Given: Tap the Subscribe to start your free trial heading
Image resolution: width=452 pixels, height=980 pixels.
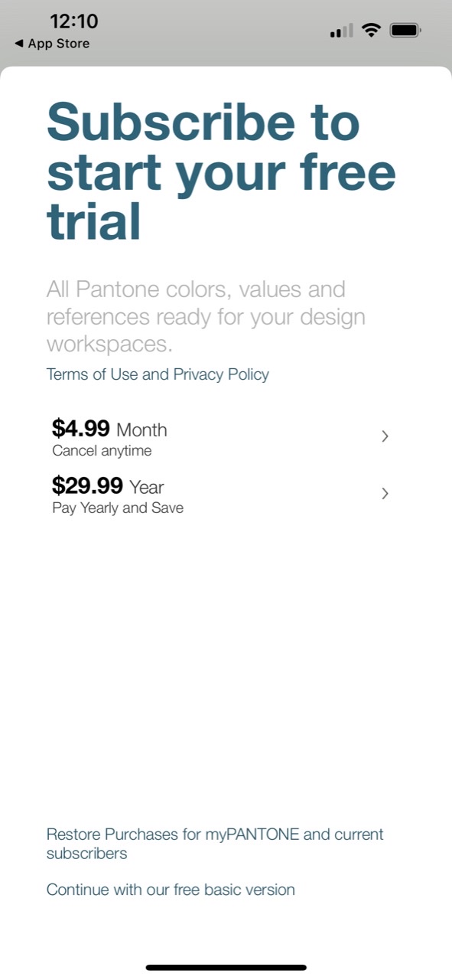Looking at the screenshot, I should (221, 170).
